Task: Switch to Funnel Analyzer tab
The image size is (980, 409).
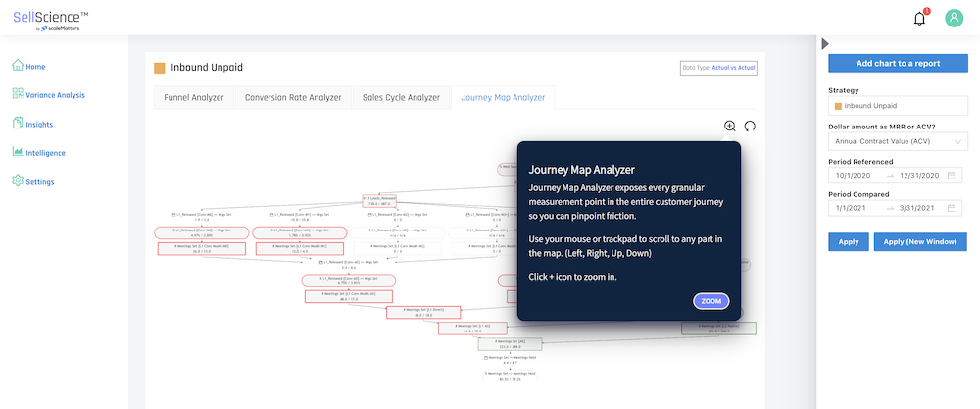Action: tap(194, 97)
